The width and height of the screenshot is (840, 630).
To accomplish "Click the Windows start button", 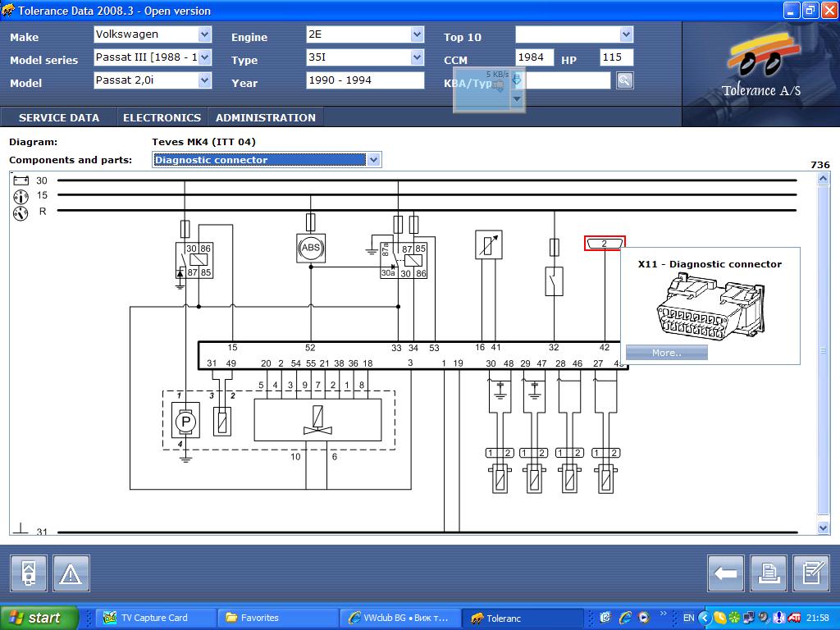I will (39, 618).
